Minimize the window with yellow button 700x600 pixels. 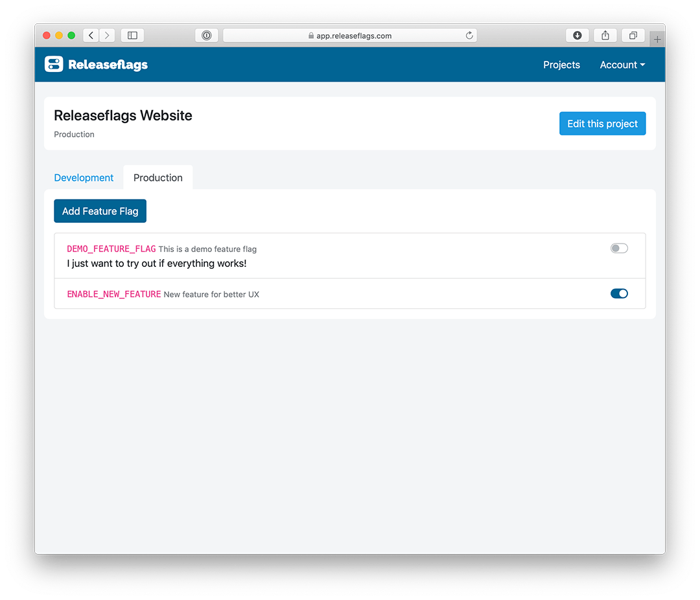point(59,35)
